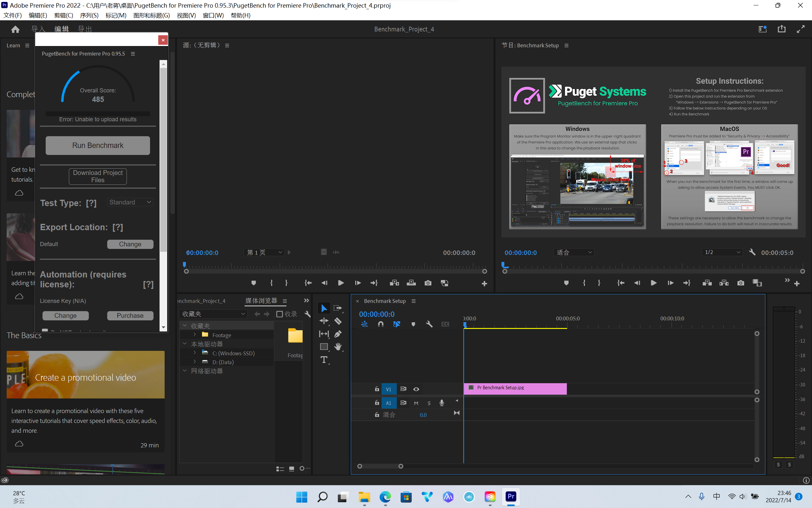812x508 pixels.
Task: Toggle linked selection in timeline
Action: point(396,324)
